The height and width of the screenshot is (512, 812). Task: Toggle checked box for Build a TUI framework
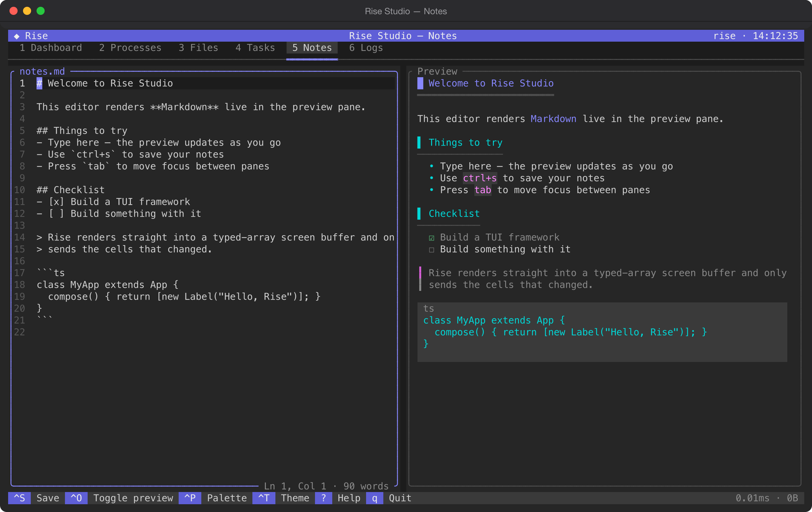click(431, 238)
